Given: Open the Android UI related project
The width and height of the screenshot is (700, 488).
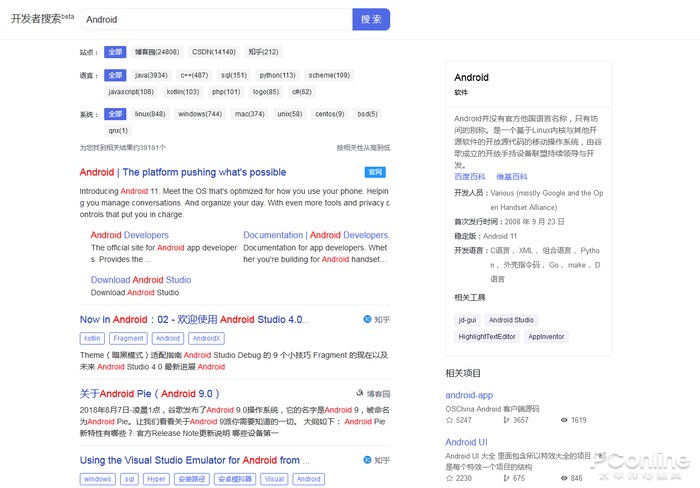Looking at the screenshot, I should 467,442.
